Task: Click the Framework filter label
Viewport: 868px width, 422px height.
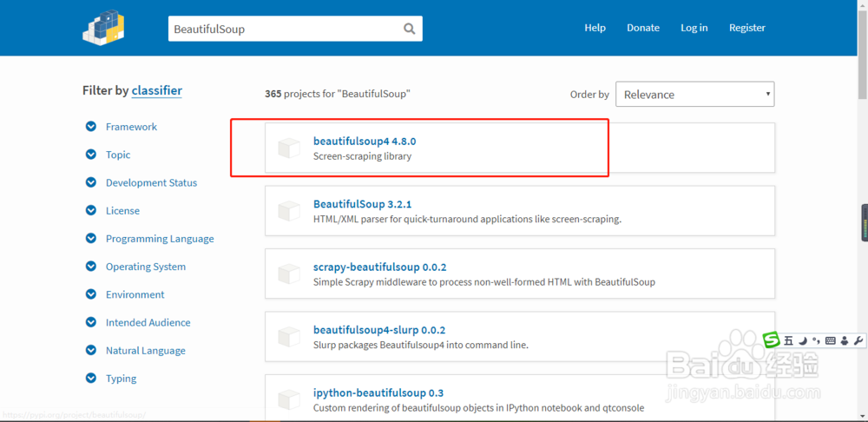Action: tap(131, 126)
